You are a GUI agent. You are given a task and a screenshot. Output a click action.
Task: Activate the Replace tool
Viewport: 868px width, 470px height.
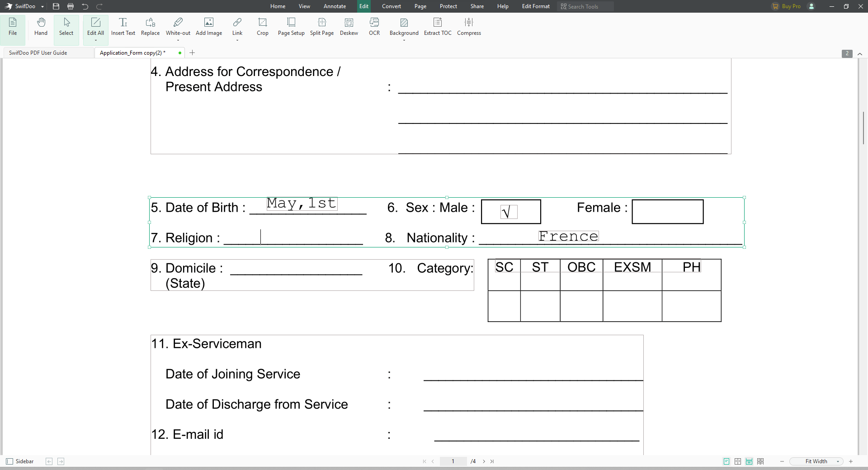click(x=150, y=27)
